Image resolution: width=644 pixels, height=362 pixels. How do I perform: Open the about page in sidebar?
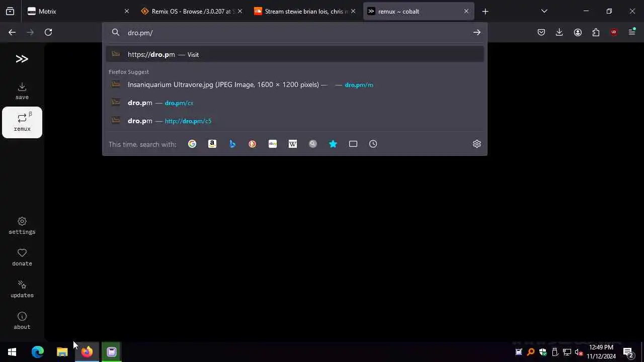click(x=22, y=321)
